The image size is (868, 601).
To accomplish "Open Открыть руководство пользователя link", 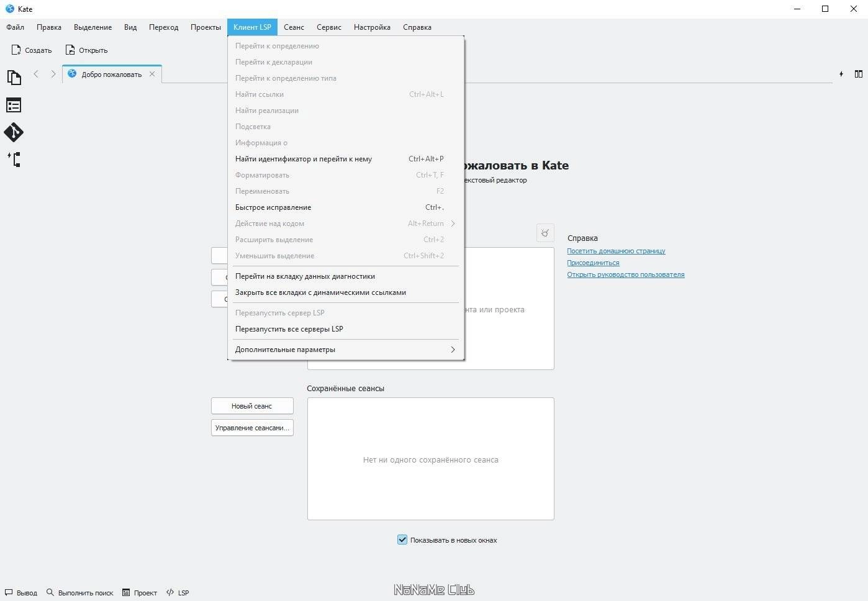I will pyautogui.click(x=626, y=274).
